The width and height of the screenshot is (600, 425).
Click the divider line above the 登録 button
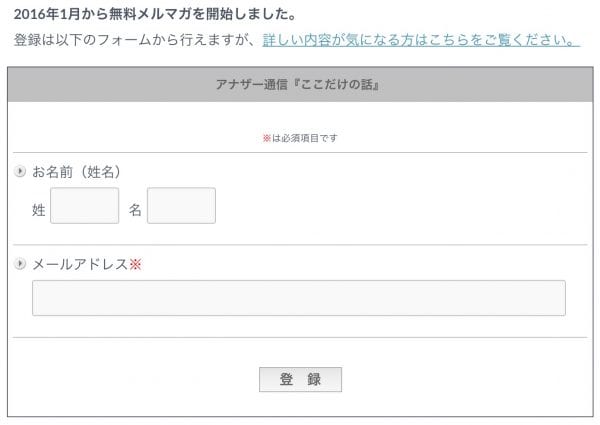click(x=300, y=337)
